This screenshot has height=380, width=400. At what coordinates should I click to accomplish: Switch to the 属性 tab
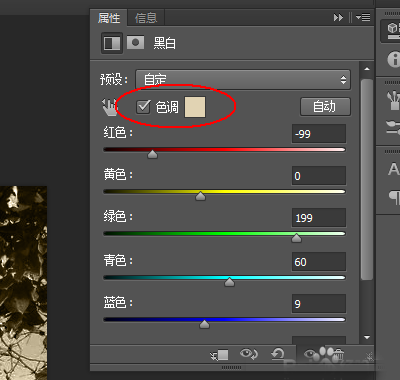[x=109, y=18]
